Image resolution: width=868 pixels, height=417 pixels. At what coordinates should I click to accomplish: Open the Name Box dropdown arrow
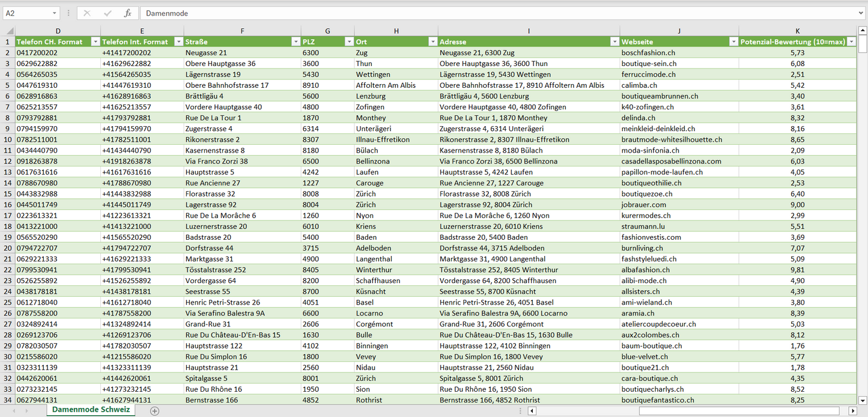tap(55, 13)
